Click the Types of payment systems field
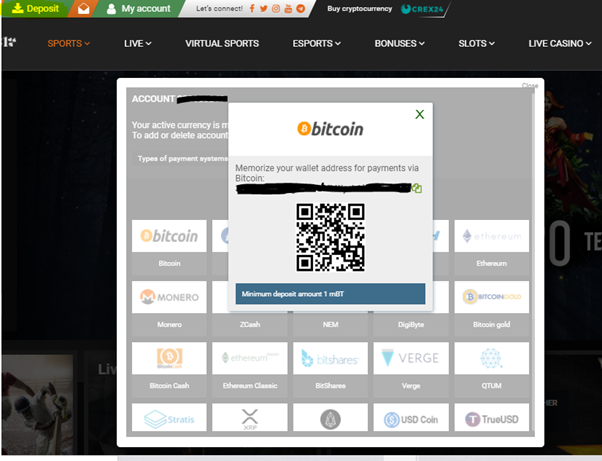The width and height of the screenshot is (602, 461). (x=180, y=159)
